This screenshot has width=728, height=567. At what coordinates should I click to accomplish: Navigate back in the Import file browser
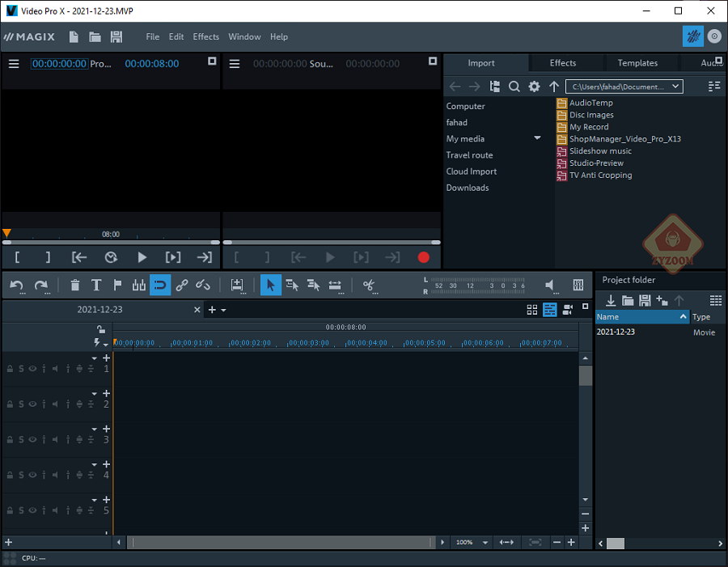coord(455,87)
